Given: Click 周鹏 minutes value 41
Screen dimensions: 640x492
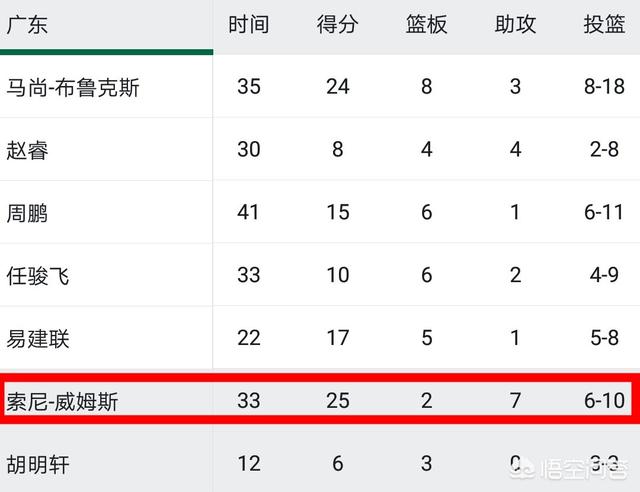Looking at the screenshot, I should pyautogui.click(x=249, y=212).
